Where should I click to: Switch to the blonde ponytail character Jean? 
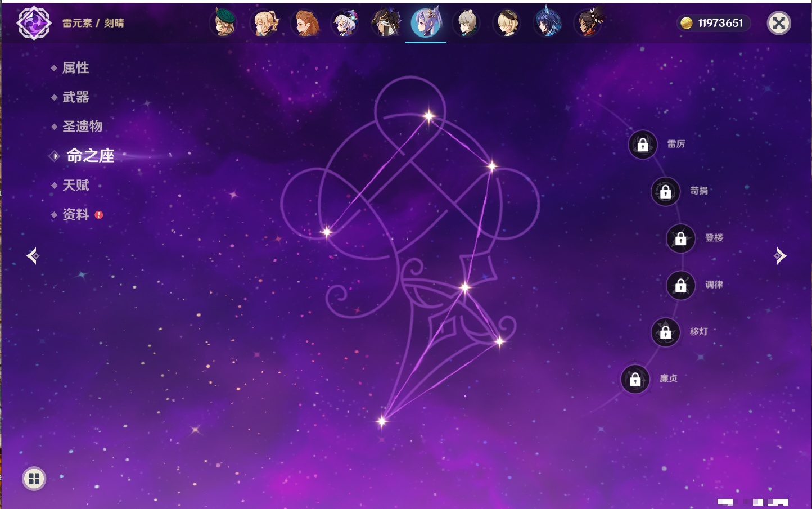pos(265,23)
